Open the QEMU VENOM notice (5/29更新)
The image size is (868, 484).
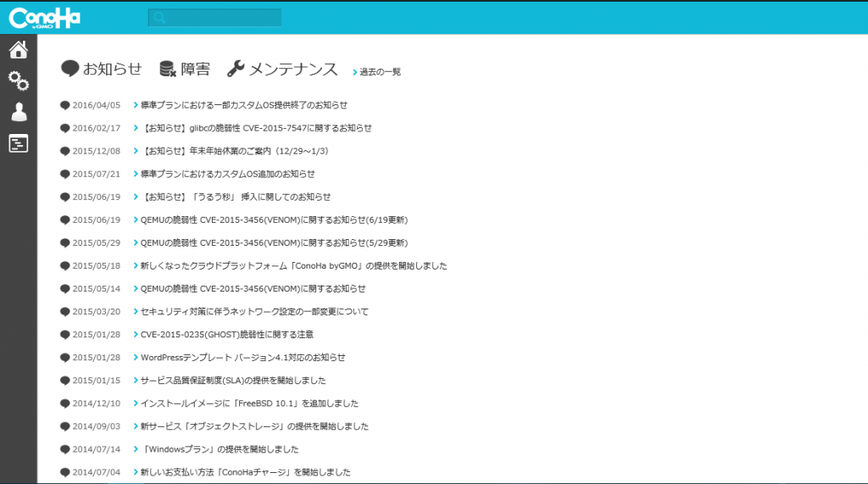click(x=274, y=243)
